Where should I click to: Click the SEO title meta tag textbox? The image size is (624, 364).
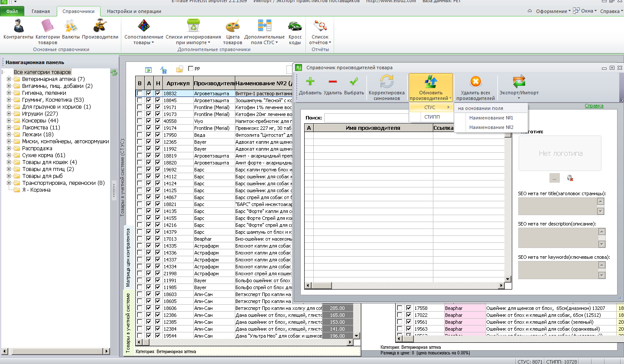pos(557,206)
